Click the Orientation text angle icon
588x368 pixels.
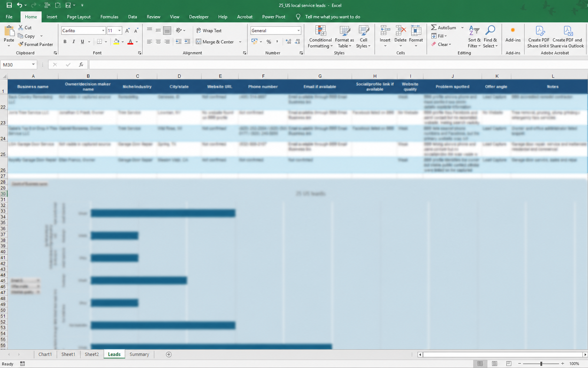coord(179,30)
